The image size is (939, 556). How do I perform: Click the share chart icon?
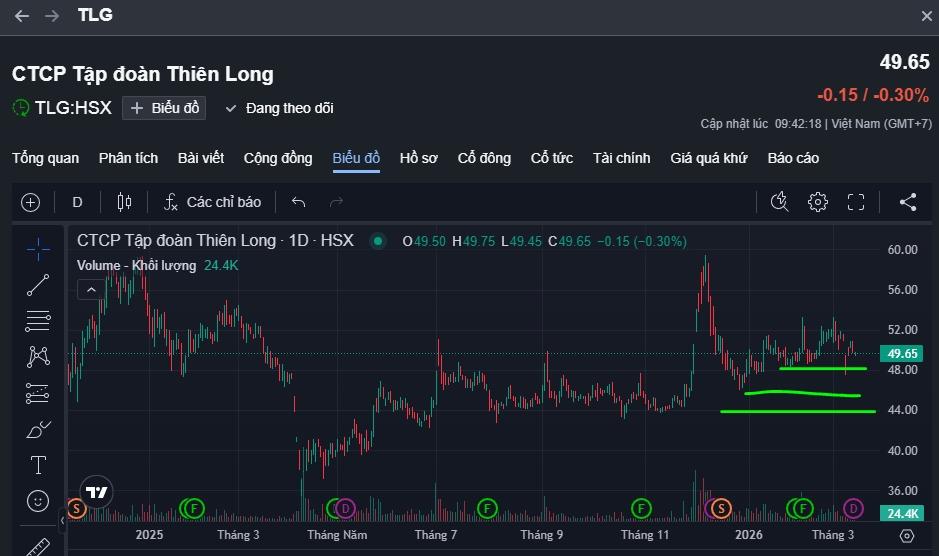(x=907, y=202)
